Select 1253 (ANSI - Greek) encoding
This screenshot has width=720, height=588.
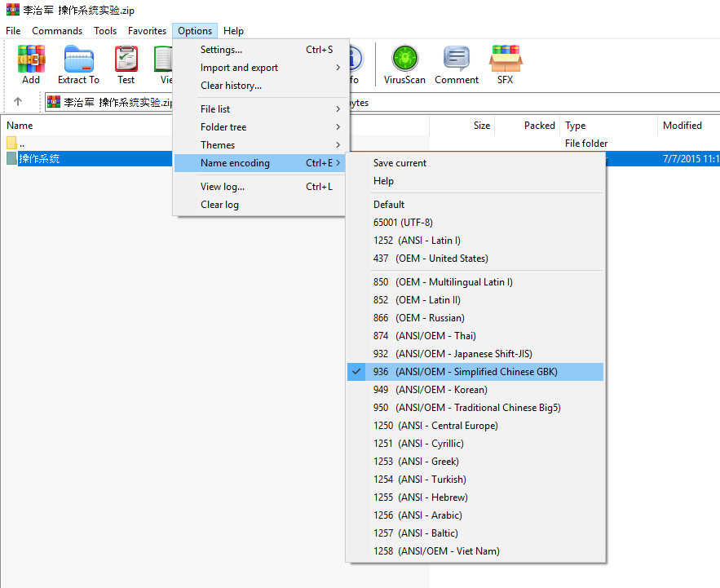point(475,462)
